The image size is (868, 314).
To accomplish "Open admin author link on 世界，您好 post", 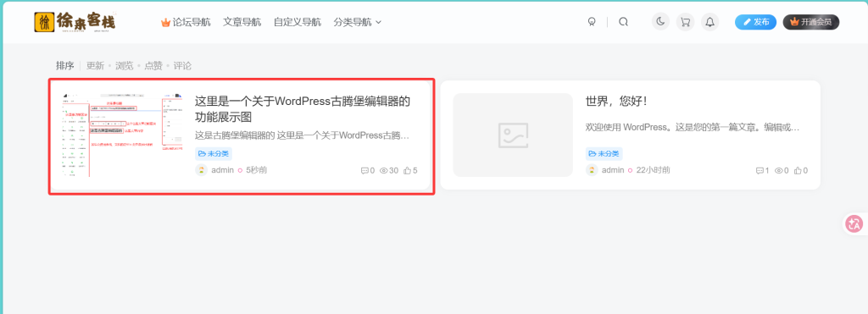I will coord(613,170).
